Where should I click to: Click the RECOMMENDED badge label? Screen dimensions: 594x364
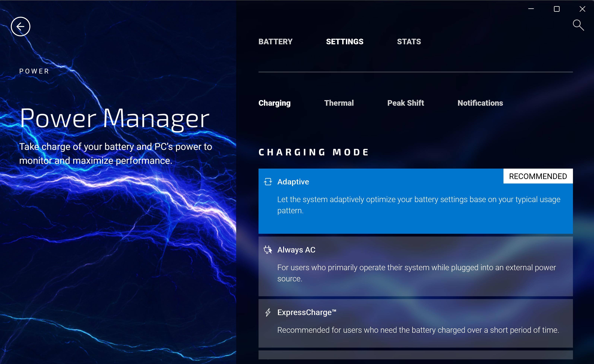[x=538, y=176]
